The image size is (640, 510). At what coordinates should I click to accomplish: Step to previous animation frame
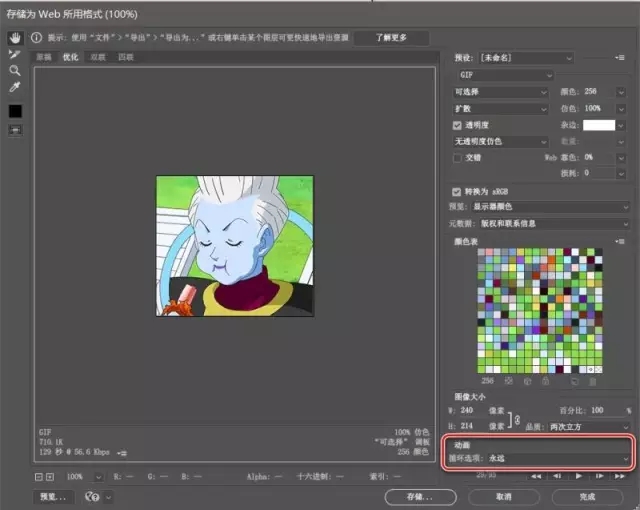(x=557, y=476)
